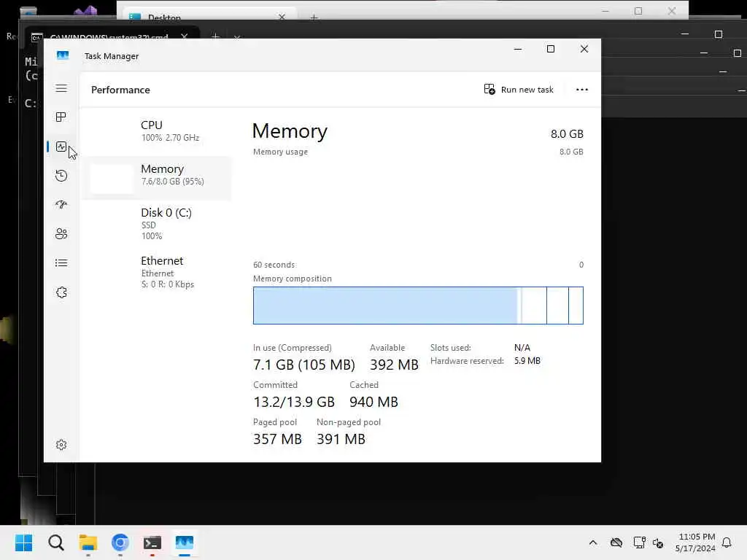
Task: Open the clock showing 11:05 PM
Action: point(695,542)
